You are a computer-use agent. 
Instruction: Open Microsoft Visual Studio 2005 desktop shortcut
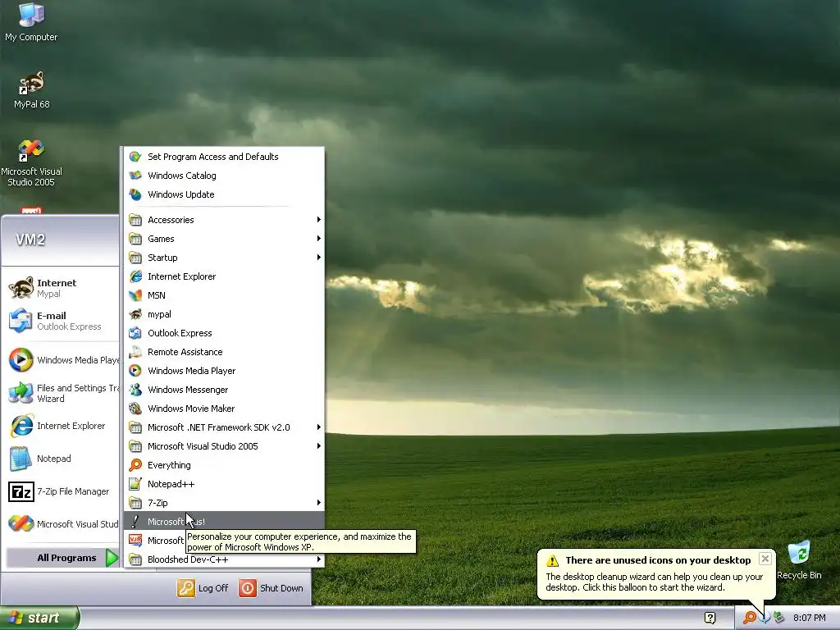pos(31,163)
